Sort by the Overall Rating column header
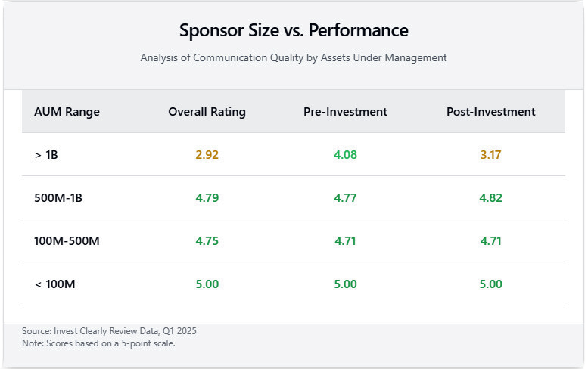The image size is (588, 369). point(207,112)
